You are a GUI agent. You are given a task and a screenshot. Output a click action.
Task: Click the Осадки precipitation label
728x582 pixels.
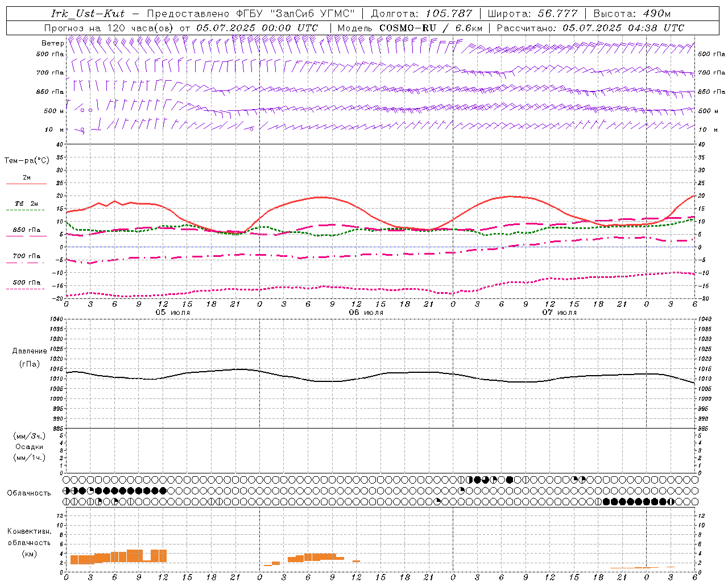29,447
